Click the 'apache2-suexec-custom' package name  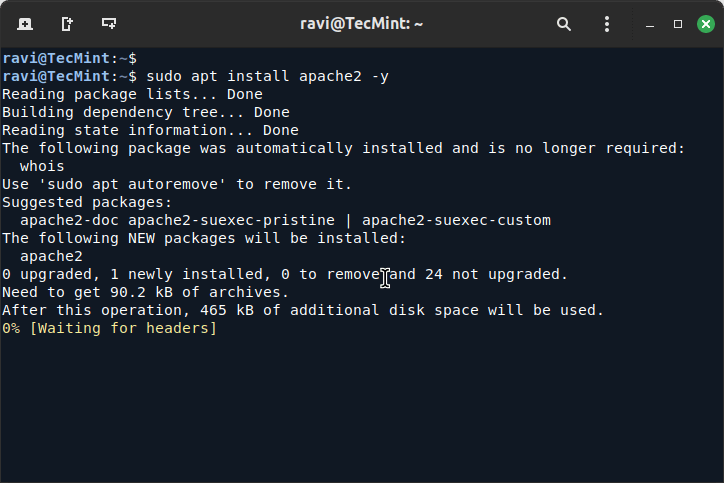tap(456, 220)
